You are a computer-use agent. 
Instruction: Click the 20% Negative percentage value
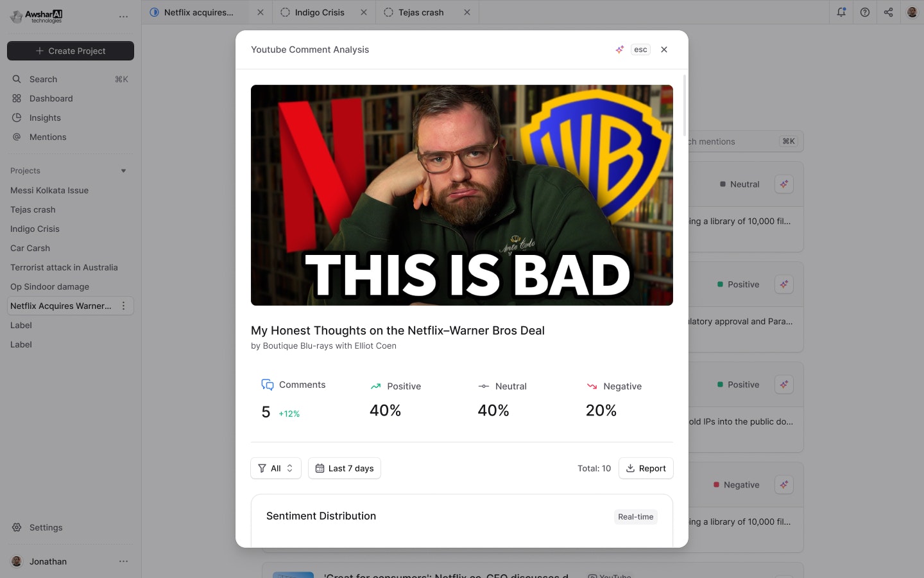click(x=601, y=410)
